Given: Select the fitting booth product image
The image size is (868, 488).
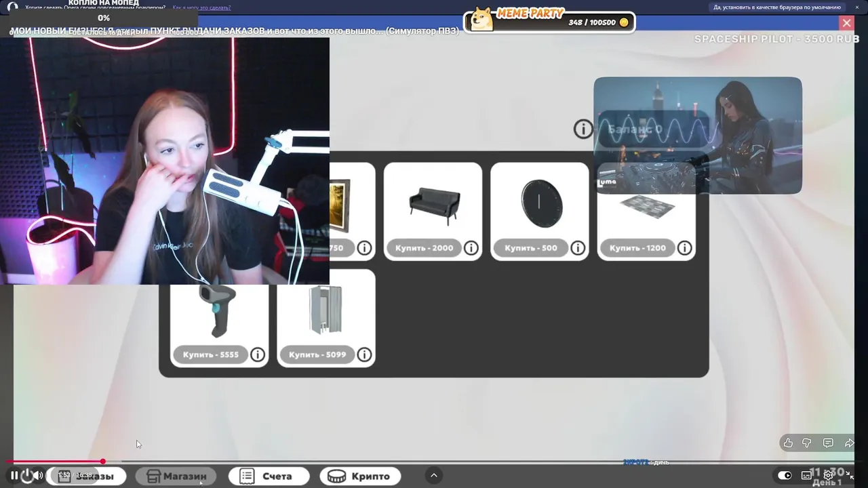Looking at the screenshot, I should click(325, 310).
